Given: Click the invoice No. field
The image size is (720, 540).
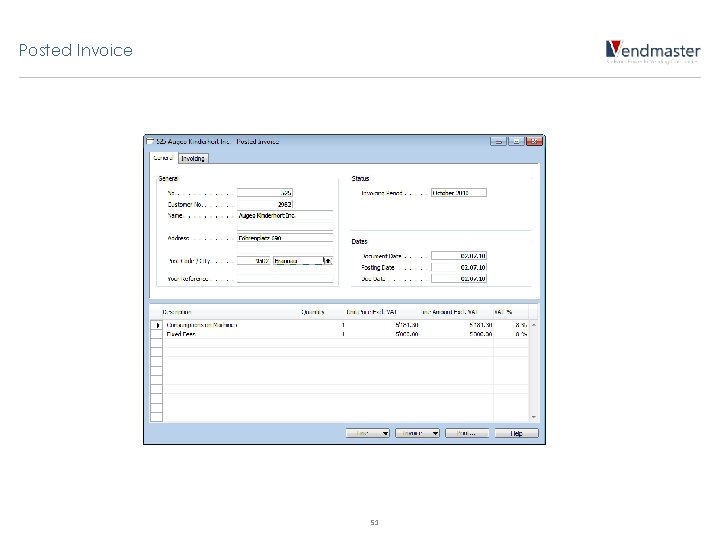Looking at the screenshot, I should [264, 193].
